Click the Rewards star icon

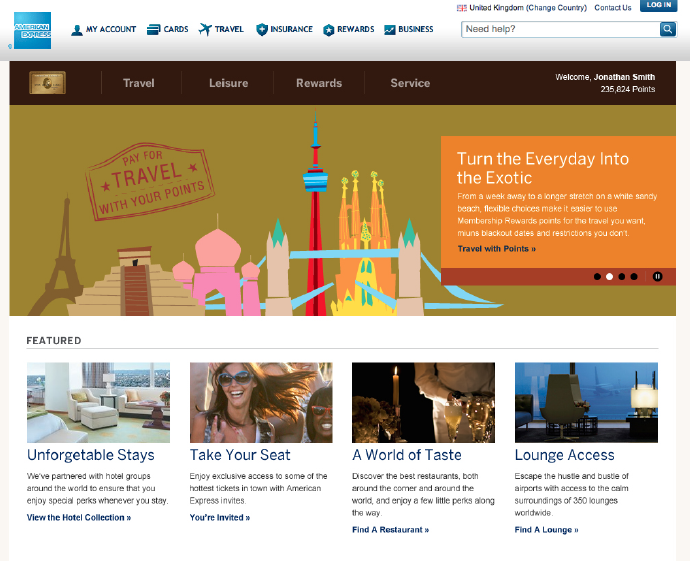329,30
